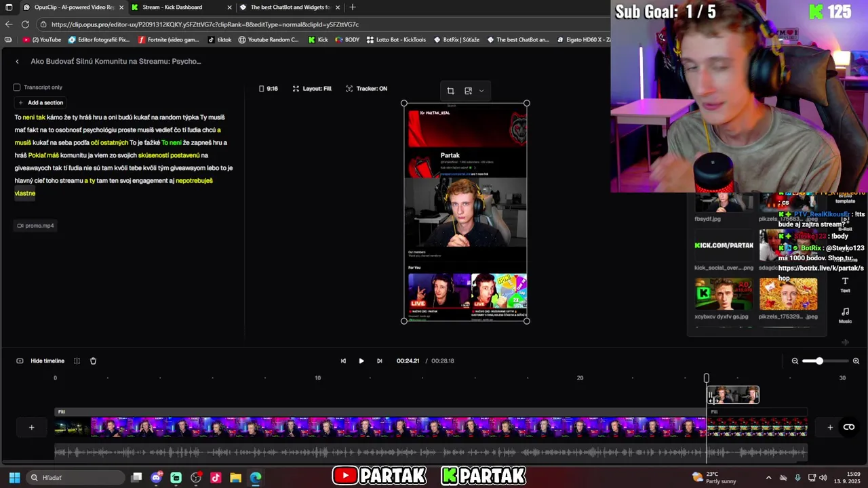Open the Windows Start menu
The height and width of the screenshot is (488, 868).
[x=14, y=478]
